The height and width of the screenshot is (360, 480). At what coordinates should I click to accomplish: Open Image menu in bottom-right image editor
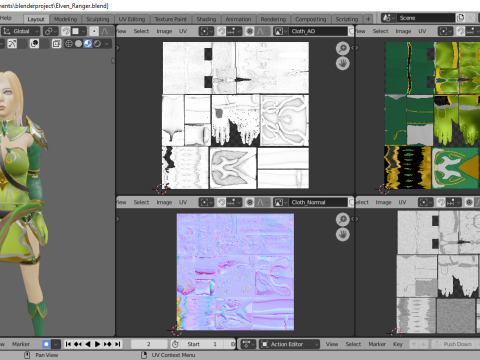coord(383,202)
